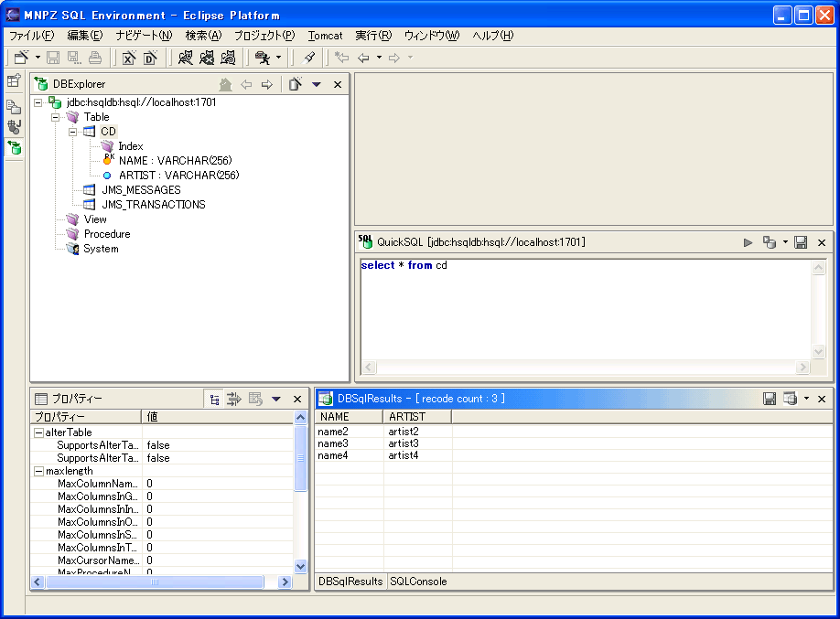Select the Procedure folder in DBExplorer
This screenshot has height=619, width=840.
(x=107, y=234)
